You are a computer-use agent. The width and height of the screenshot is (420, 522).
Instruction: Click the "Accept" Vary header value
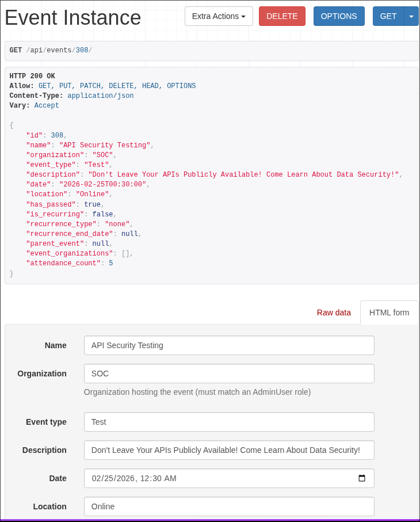(47, 105)
